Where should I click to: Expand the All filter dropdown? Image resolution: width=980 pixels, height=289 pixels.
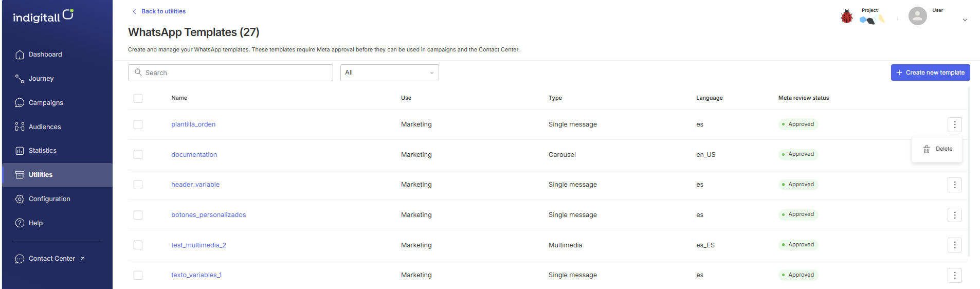[x=389, y=73]
